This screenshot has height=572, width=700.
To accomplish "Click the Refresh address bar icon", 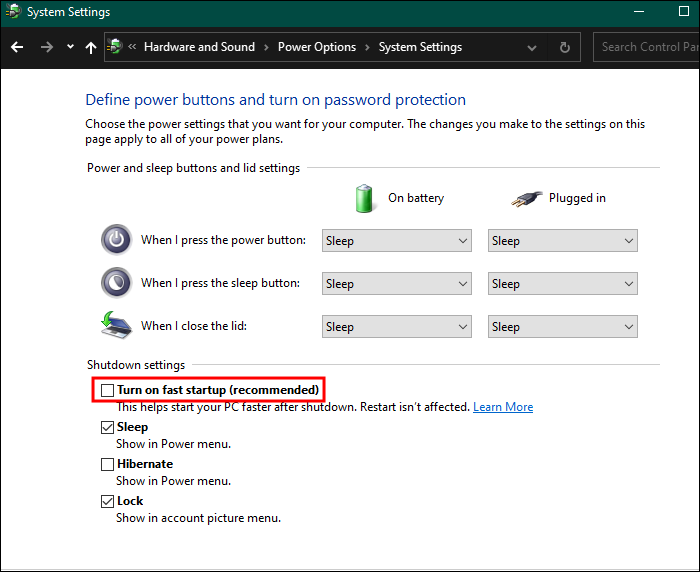I will (565, 47).
